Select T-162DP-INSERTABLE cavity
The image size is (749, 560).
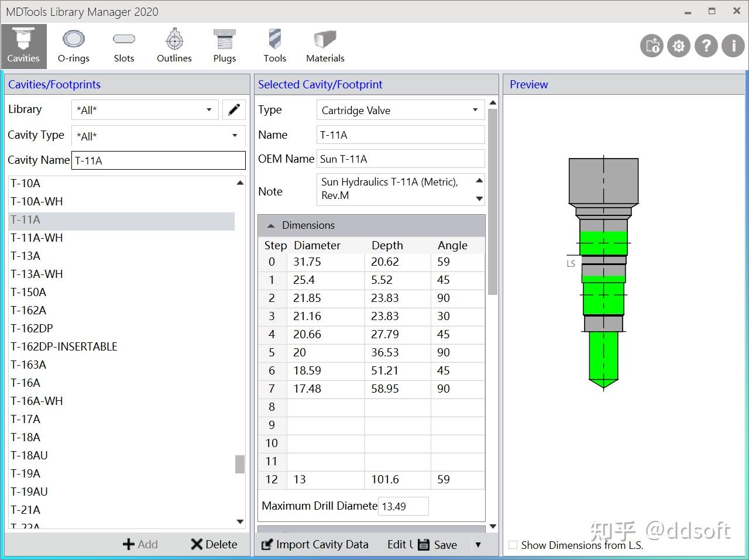click(64, 346)
